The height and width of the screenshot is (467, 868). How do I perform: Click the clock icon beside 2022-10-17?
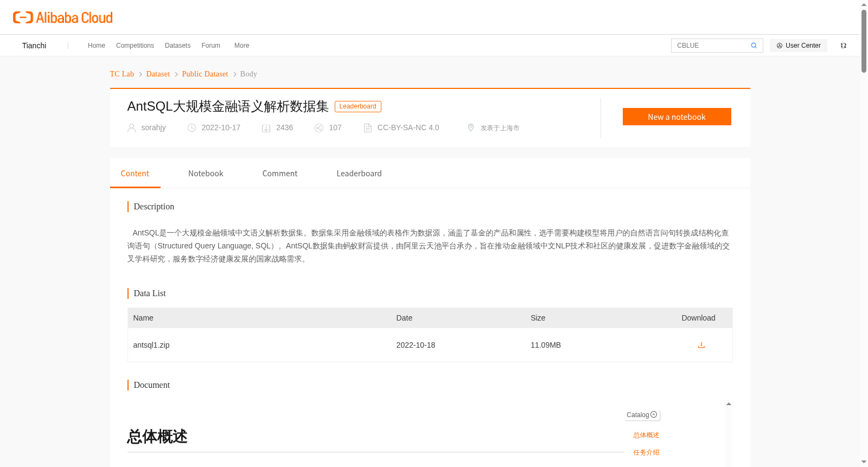[192, 128]
